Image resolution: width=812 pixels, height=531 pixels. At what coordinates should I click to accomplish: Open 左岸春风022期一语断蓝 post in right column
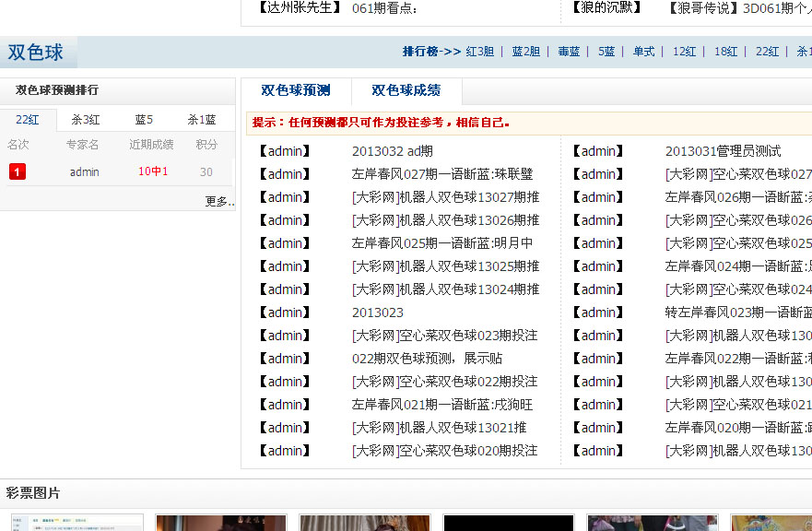[738, 359]
